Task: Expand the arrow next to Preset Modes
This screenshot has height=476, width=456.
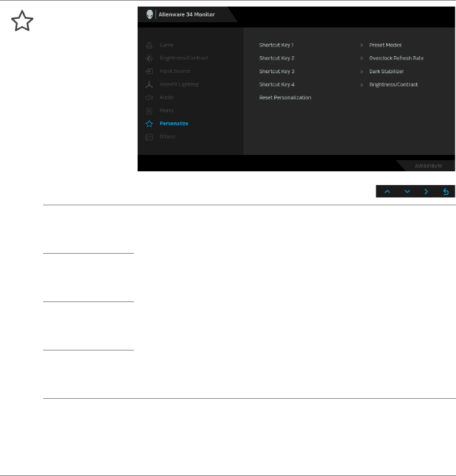Action: click(x=362, y=45)
